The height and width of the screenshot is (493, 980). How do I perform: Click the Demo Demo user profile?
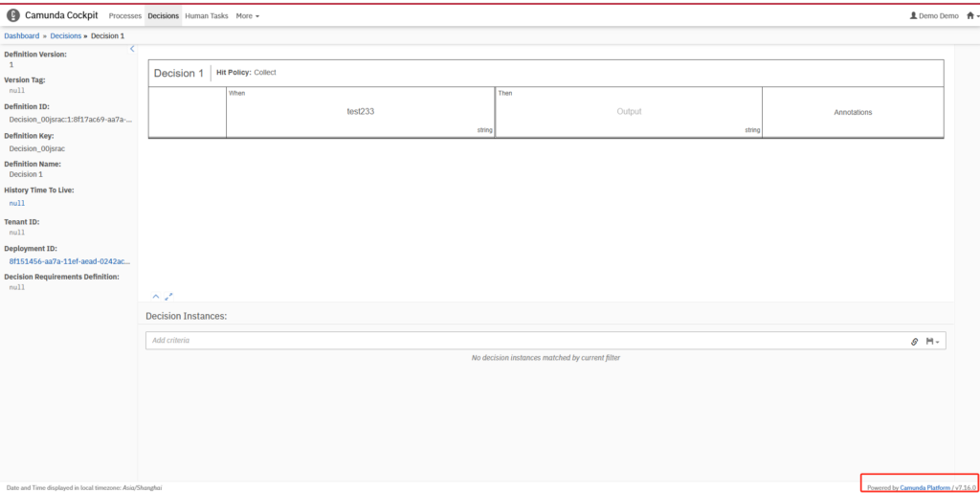click(x=934, y=15)
